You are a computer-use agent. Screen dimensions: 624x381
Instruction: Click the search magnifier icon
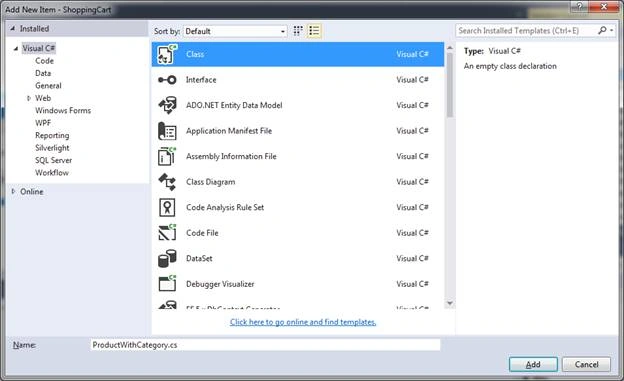602,30
